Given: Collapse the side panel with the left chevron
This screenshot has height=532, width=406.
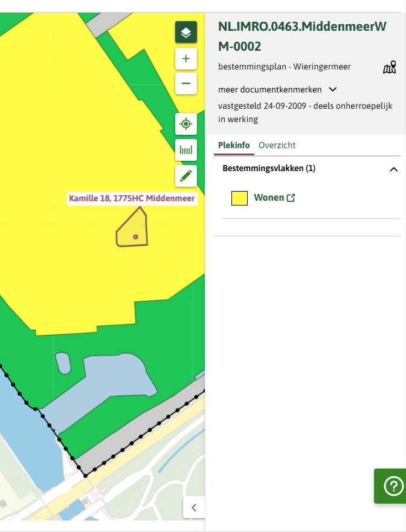Looking at the screenshot, I should coord(194,508).
